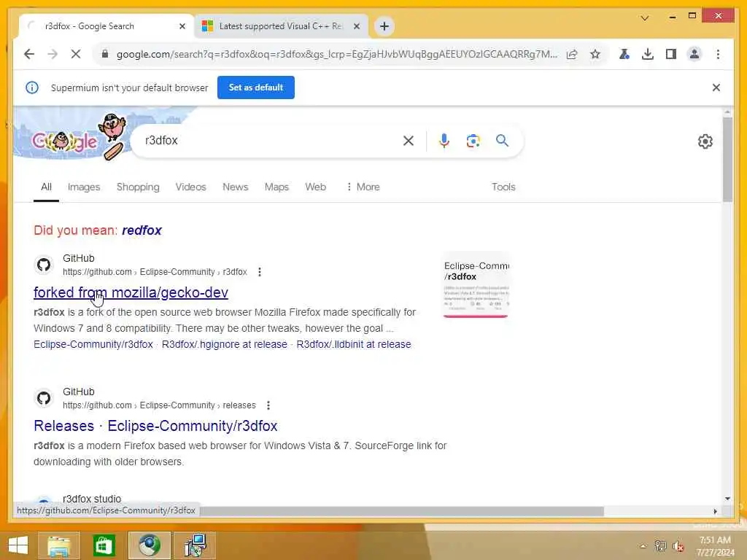Expand the More search filters menu
The image size is (747, 560).
point(363,187)
